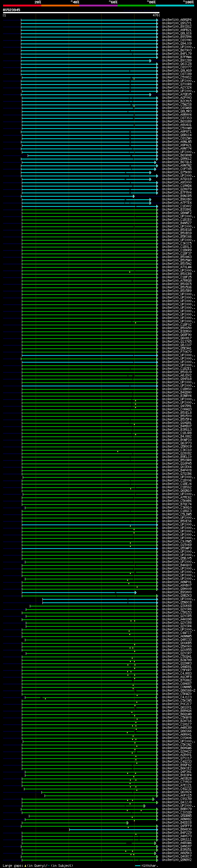Select hit label UniRef100_B9I289
197x868 pixels.
tap(176, 61)
